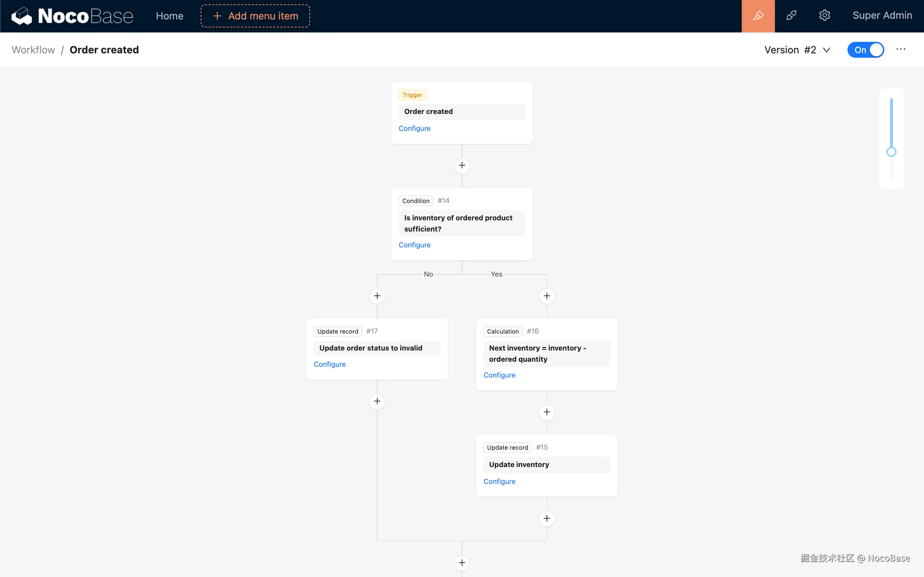Open the Super Admin account menu

(x=882, y=15)
